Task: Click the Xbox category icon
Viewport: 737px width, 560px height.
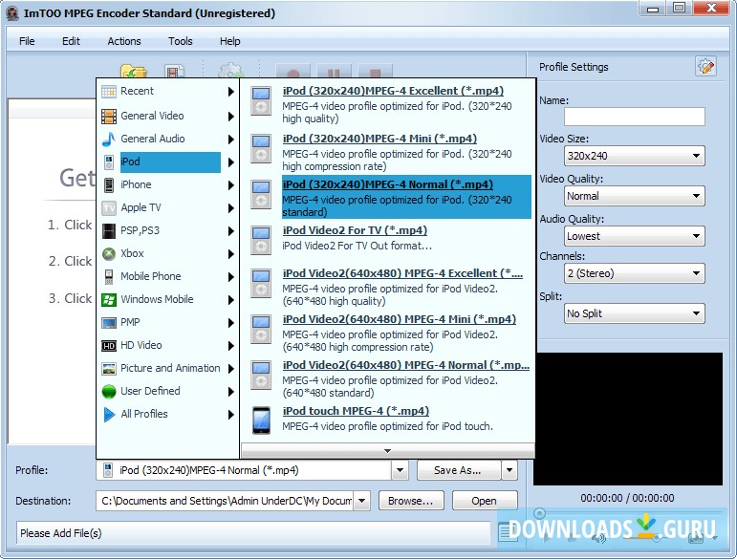Action: coord(109,253)
